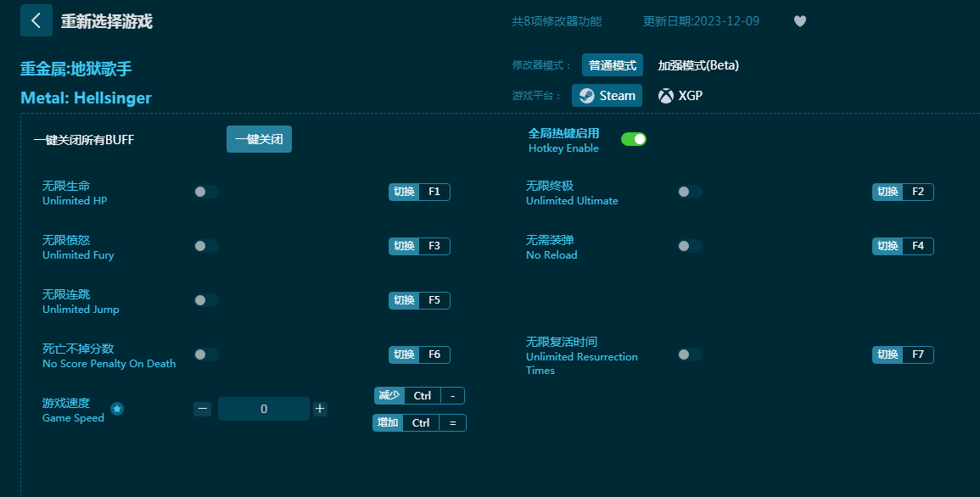Click the 游戏平台 label
The height and width of the screenshot is (497, 980).
pos(537,96)
